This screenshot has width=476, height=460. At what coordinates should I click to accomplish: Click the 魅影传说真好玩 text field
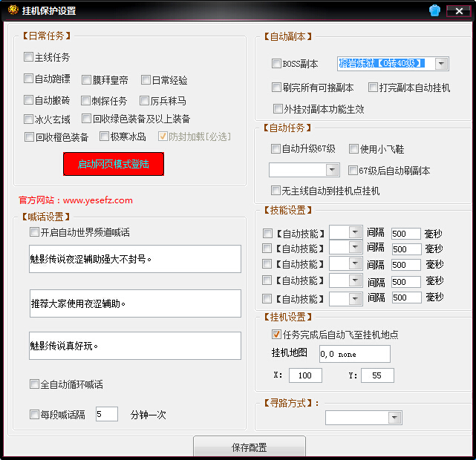135,346
